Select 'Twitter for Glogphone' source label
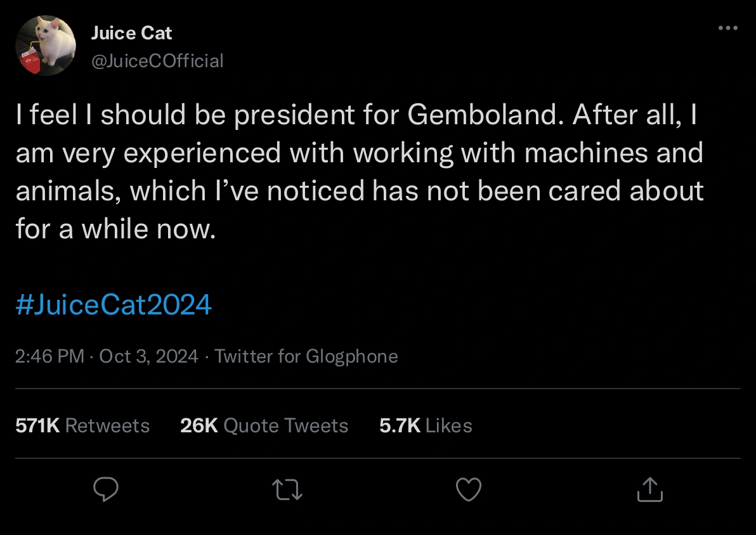The image size is (756, 535). click(x=306, y=356)
